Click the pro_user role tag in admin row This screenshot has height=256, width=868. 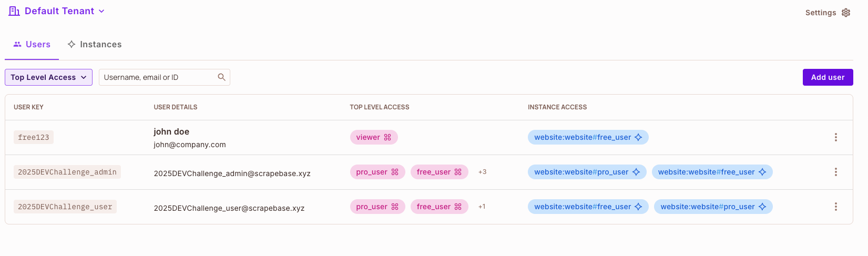(377, 172)
